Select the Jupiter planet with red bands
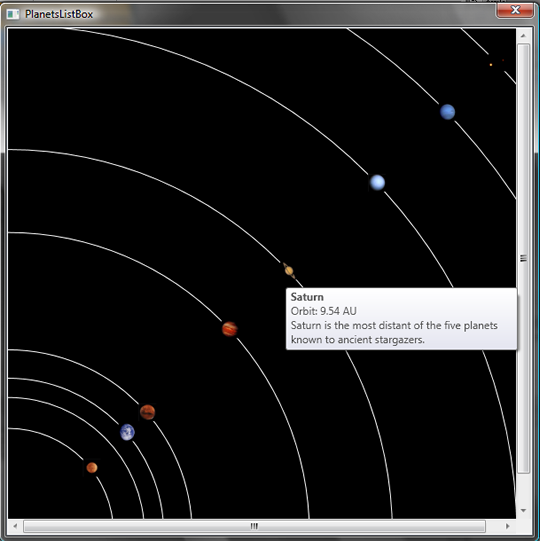Screen dimensions: 540x541 (230, 329)
